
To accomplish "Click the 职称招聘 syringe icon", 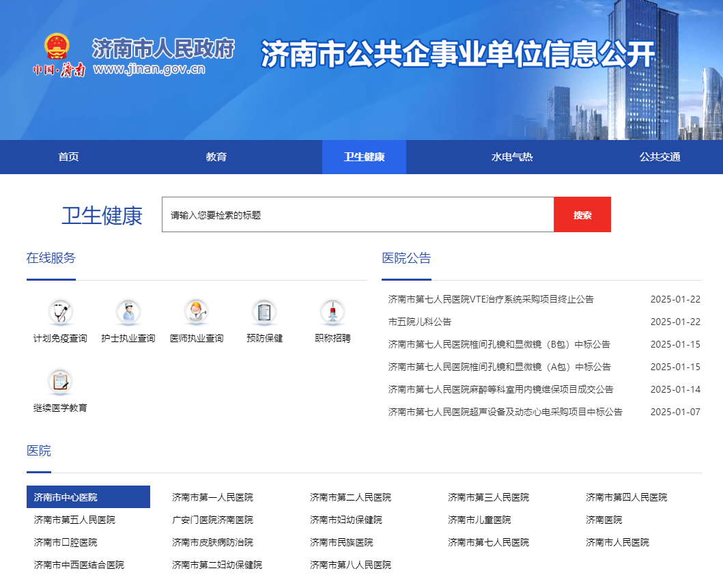I will click(332, 313).
